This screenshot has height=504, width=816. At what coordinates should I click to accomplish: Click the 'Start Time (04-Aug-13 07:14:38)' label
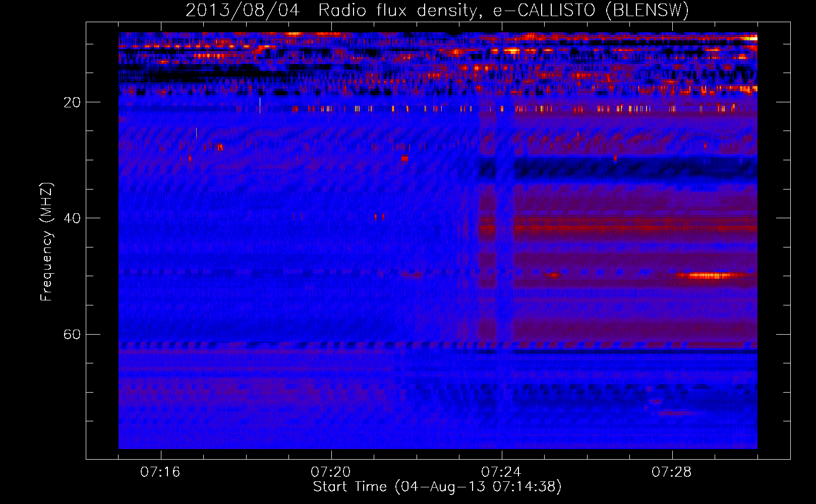tap(437, 487)
